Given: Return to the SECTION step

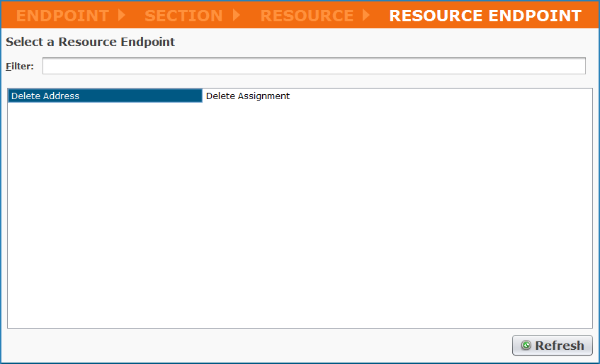Looking at the screenshot, I should click(183, 15).
